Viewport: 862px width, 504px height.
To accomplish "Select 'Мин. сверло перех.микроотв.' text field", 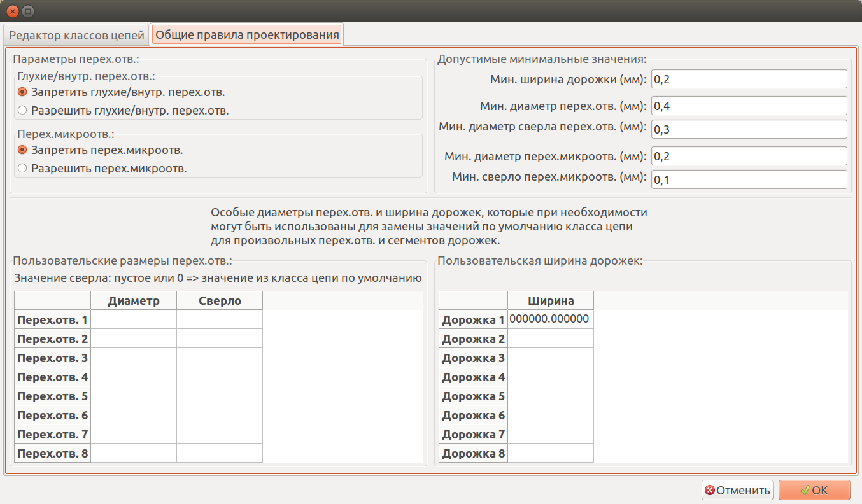I will (x=749, y=179).
